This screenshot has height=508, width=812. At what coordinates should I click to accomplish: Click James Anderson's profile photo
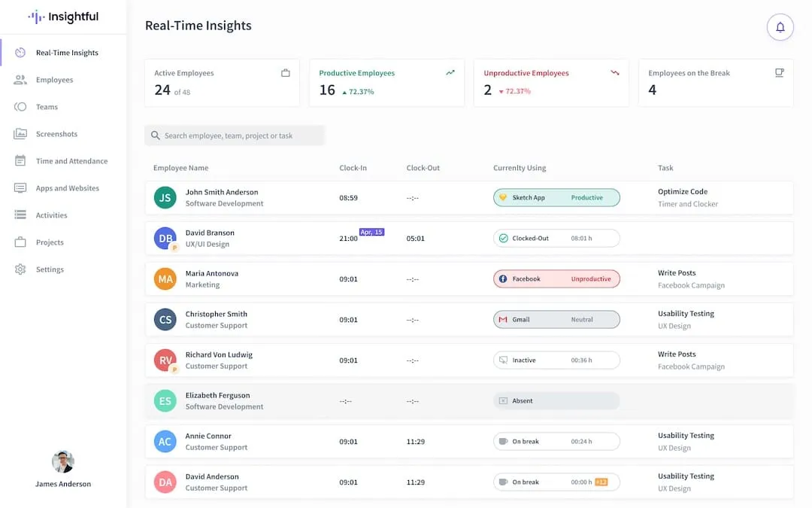pos(62,461)
